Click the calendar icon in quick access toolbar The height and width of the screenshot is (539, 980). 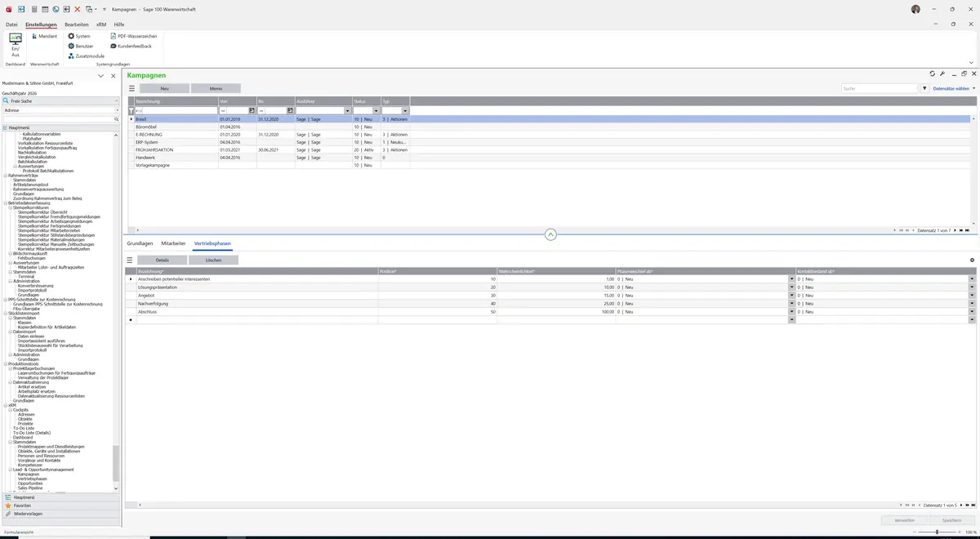click(45, 8)
